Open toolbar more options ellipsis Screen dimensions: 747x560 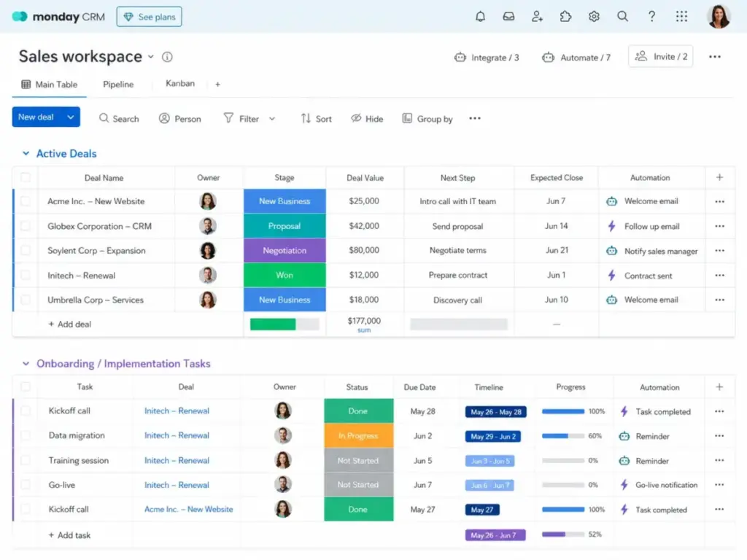point(474,119)
